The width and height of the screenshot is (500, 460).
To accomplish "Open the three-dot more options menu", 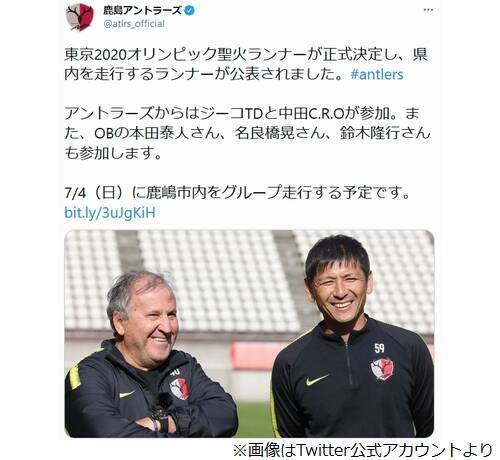I will pyautogui.click(x=428, y=10).
